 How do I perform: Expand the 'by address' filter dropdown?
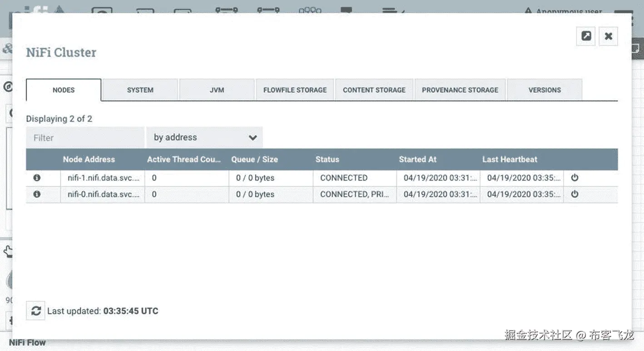[x=204, y=138]
